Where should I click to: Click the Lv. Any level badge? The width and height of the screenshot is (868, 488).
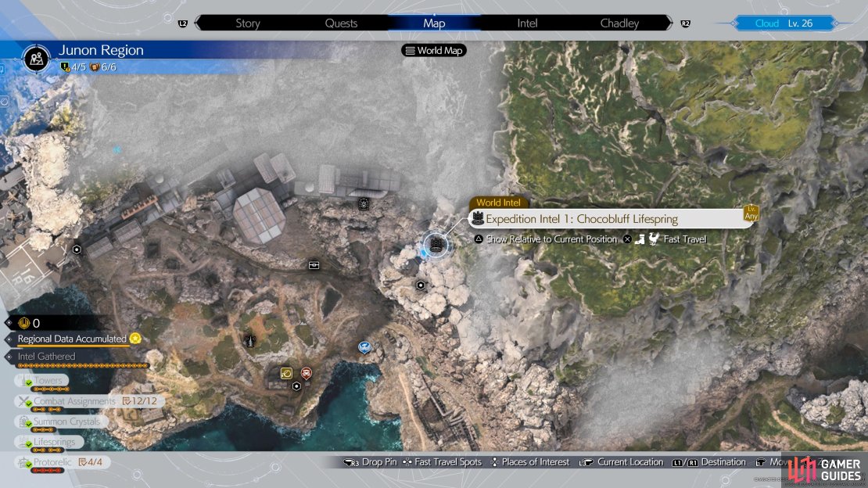(751, 213)
